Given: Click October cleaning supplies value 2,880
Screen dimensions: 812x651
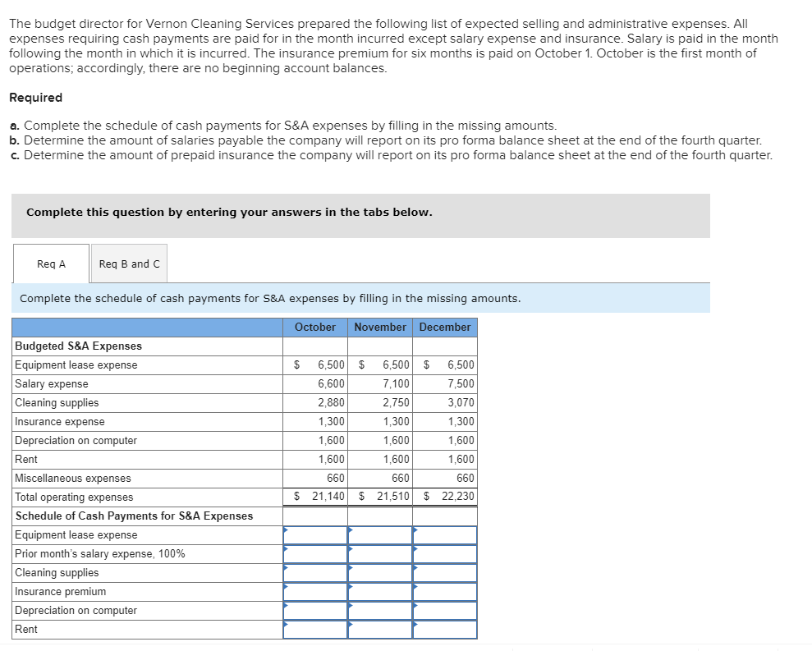Looking at the screenshot, I should coord(331,402).
